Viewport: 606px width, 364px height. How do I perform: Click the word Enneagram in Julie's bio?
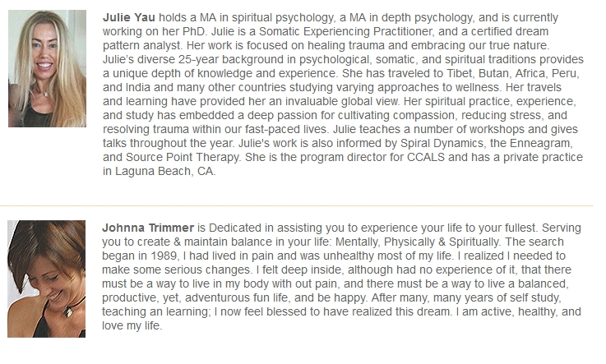tap(540, 143)
